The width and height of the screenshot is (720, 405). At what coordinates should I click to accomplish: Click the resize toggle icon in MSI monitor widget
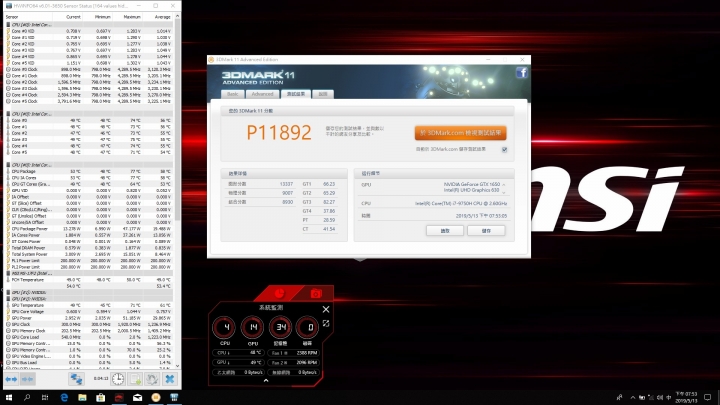tap(326, 324)
